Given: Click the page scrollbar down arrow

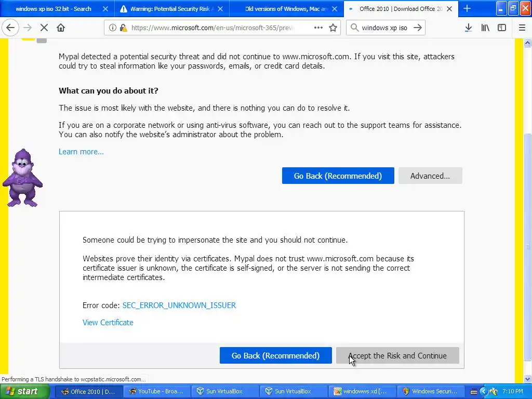Looking at the screenshot, I should [527, 379].
